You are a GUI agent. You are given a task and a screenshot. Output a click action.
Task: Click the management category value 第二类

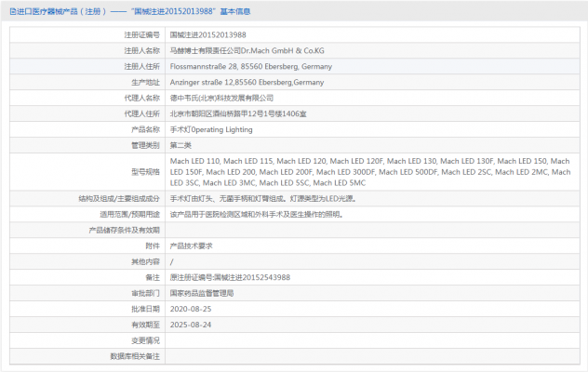180,145
